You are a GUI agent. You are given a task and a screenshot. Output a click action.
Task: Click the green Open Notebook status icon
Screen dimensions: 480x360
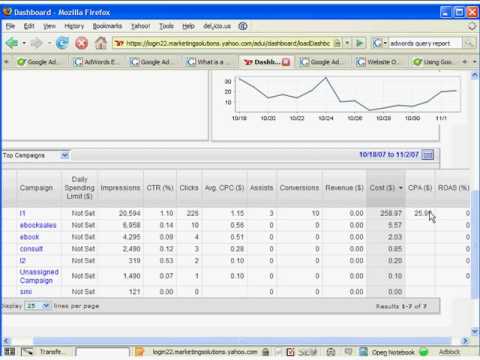tap(423, 352)
